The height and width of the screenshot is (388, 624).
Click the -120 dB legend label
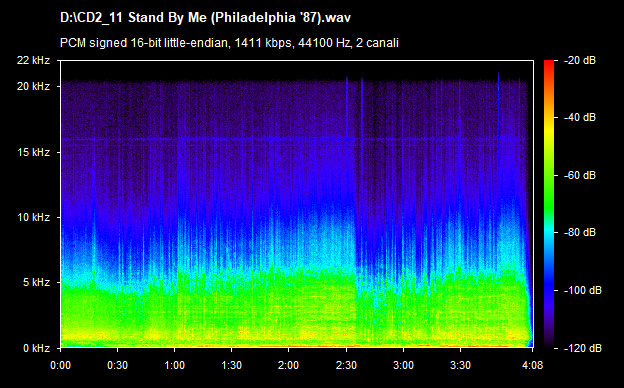[x=583, y=348]
